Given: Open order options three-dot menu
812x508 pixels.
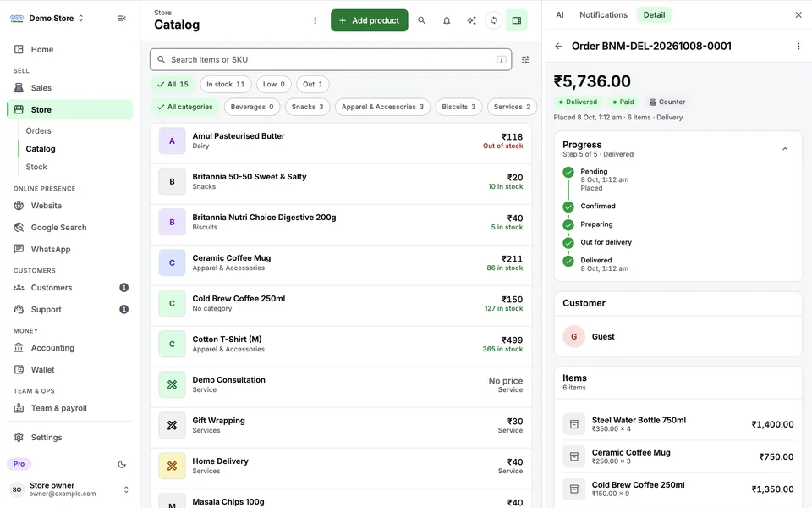Looking at the screenshot, I should pos(798,46).
